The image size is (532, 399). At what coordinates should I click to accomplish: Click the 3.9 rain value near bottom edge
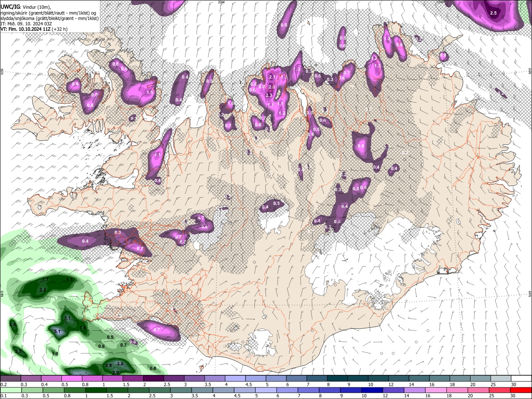tap(120, 364)
